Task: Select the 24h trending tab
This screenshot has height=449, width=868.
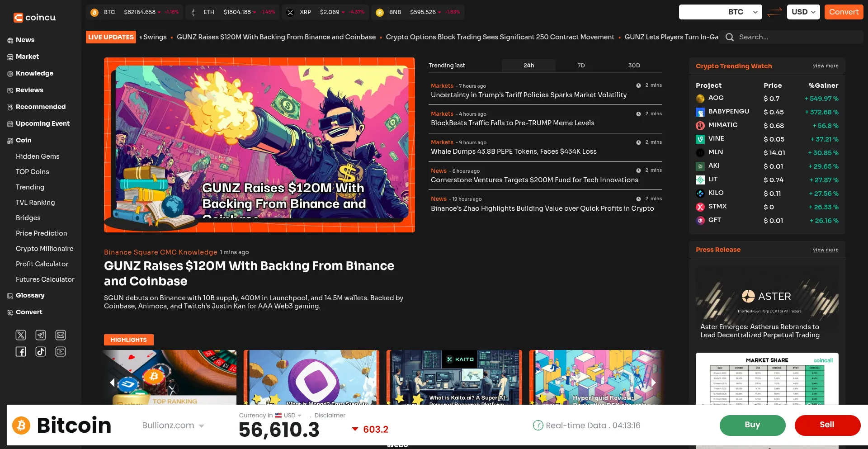Action: point(528,66)
